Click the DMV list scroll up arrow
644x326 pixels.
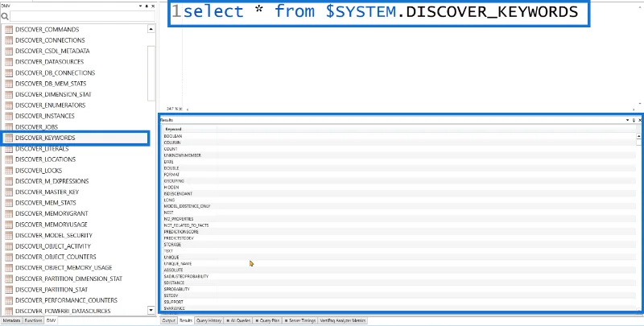(151, 29)
